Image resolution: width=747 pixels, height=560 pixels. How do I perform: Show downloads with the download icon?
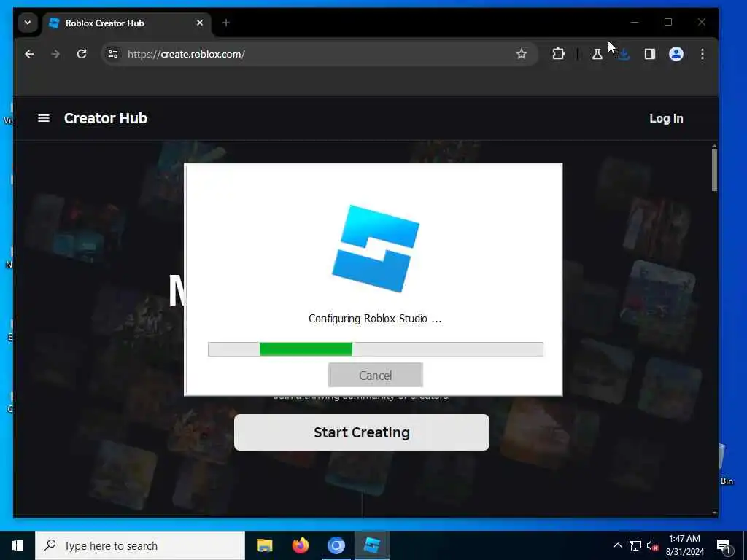click(624, 54)
